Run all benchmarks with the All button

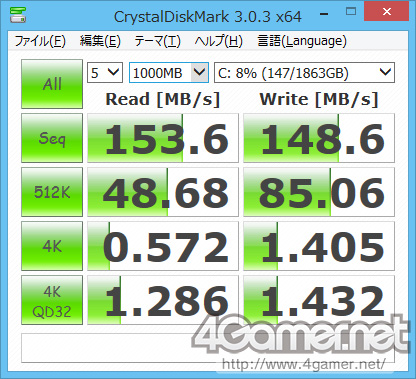[52, 84]
